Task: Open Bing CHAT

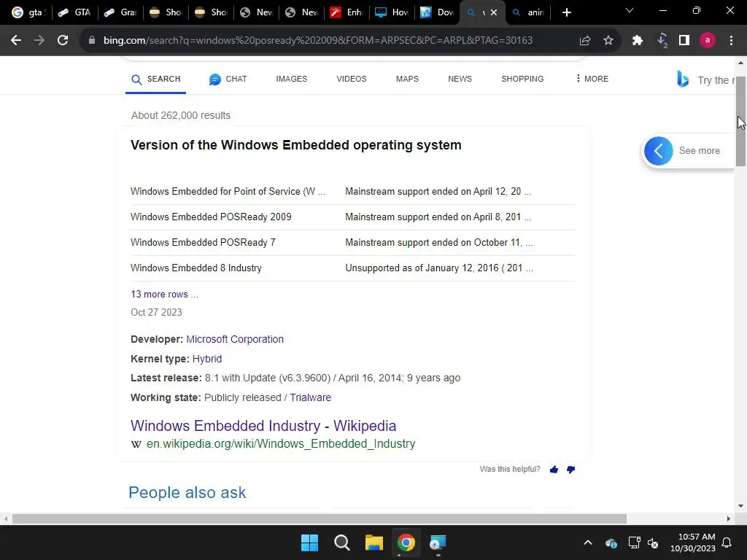Action: tap(228, 79)
